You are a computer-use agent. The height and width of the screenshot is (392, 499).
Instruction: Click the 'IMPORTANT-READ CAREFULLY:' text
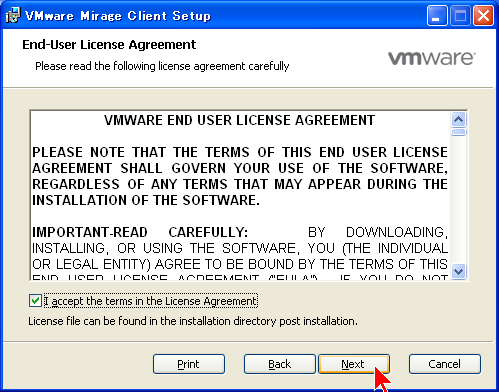click(140, 232)
